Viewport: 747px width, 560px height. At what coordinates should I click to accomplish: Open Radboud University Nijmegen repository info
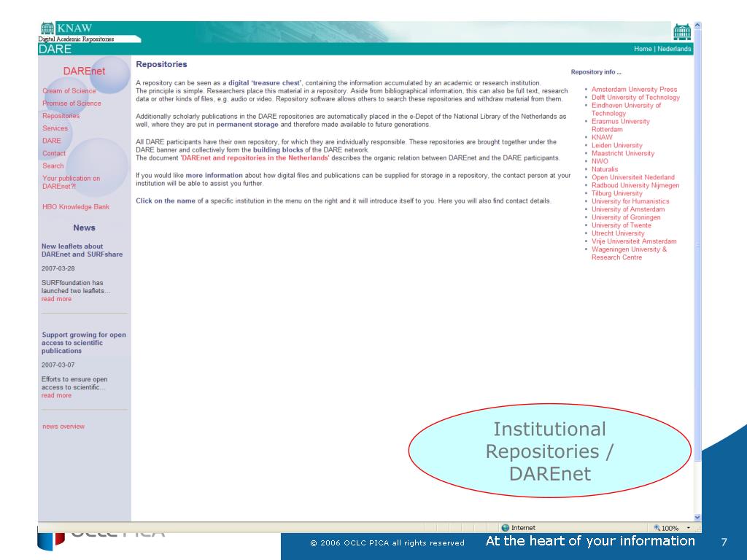click(635, 185)
